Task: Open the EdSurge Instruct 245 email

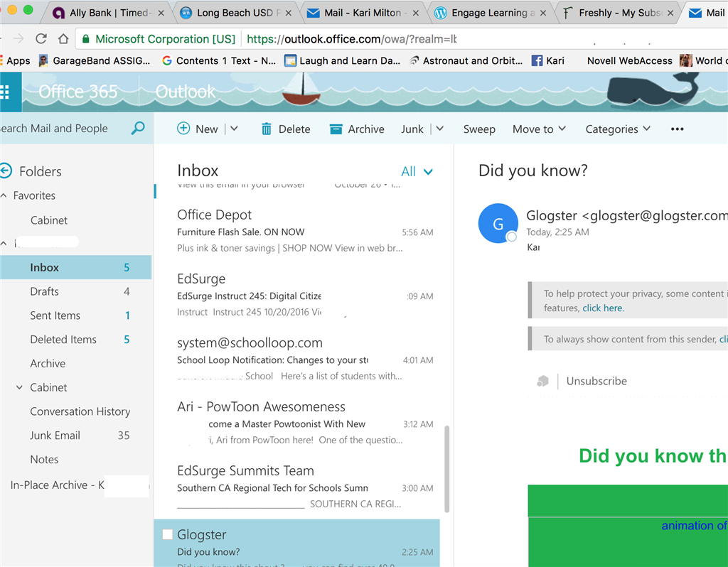Action: pos(297,295)
